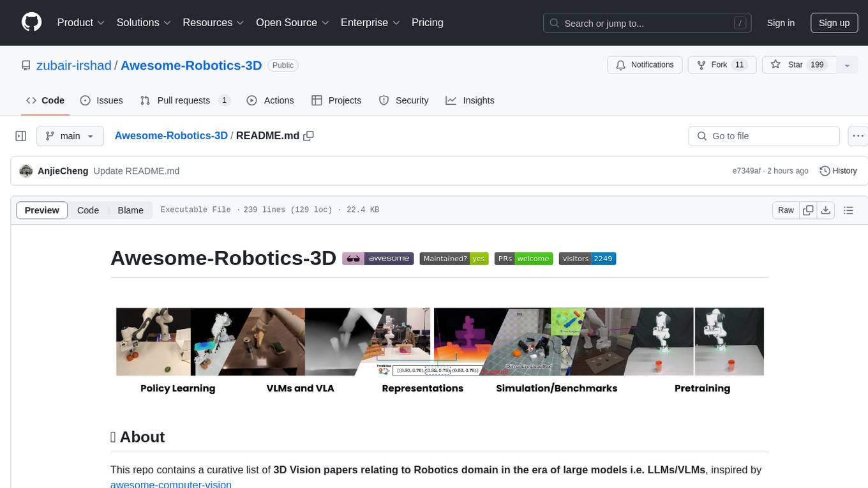Click the fork count 11
The height and width of the screenshot is (488, 868).
(739, 65)
